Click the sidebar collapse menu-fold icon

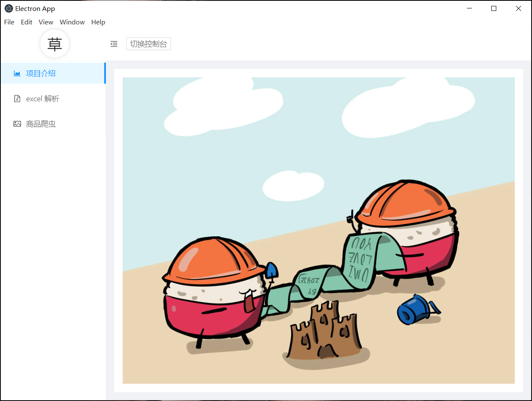[114, 44]
